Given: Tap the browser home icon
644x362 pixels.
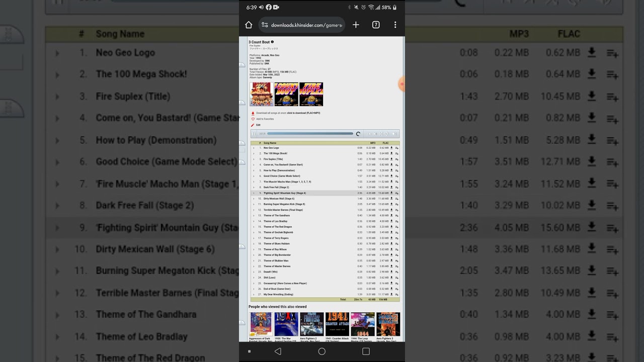Looking at the screenshot, I should click(x=249, y=25).
